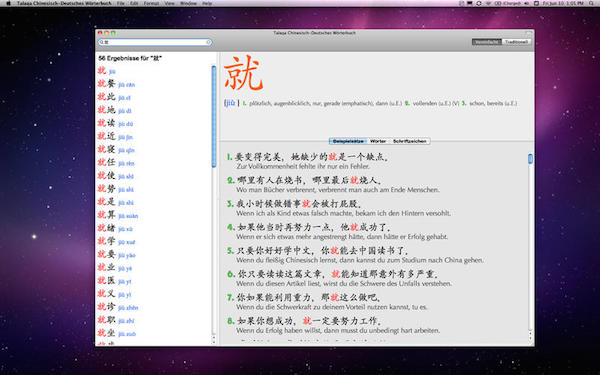
Task: Select the result 就绪 jiù xù
Action: pyautogui.click(x=115, y=228)
